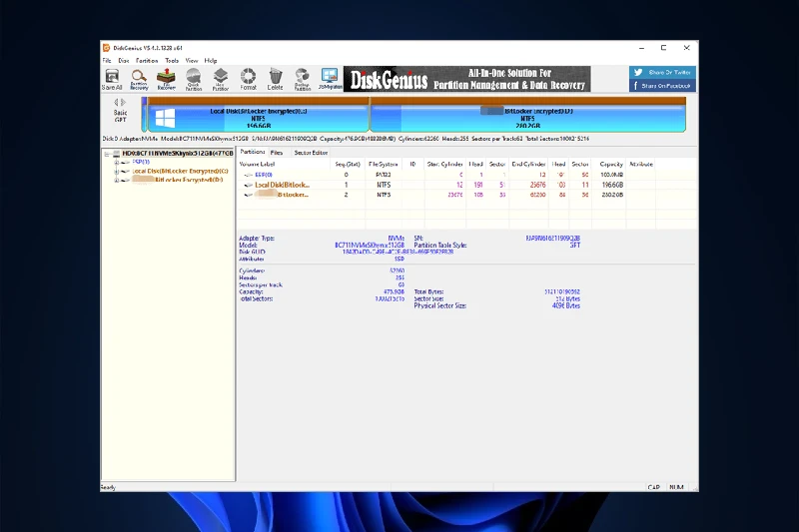The height and width of the screenshot is (532, 799).
Task: Click the Share on Twitter button
Action: tap(662, 73)
